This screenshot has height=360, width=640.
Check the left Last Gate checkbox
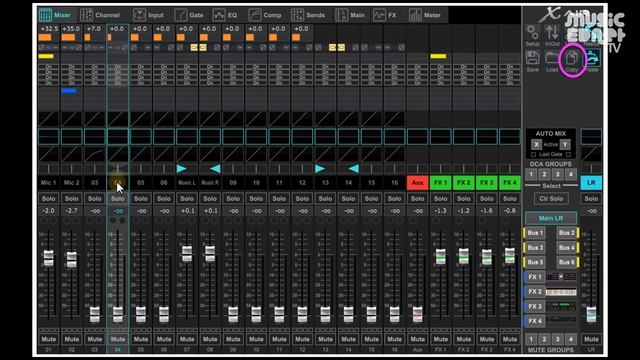[x=533, y=155]
